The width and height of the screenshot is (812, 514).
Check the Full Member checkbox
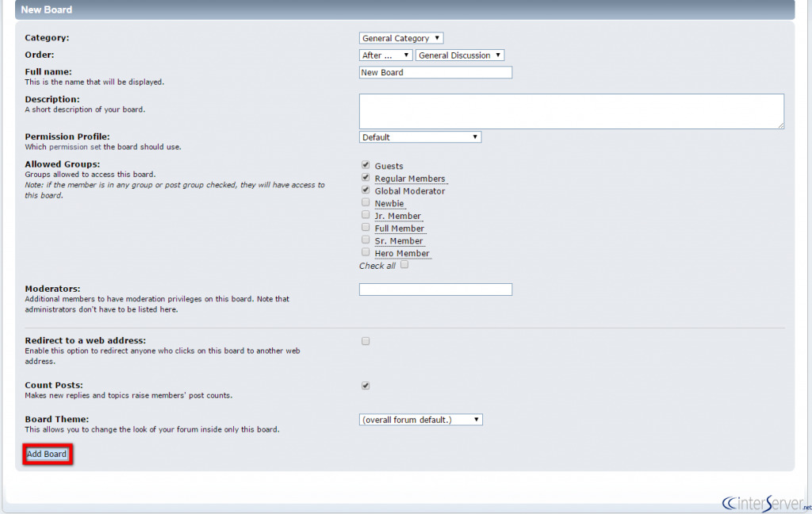pos(366,228)
